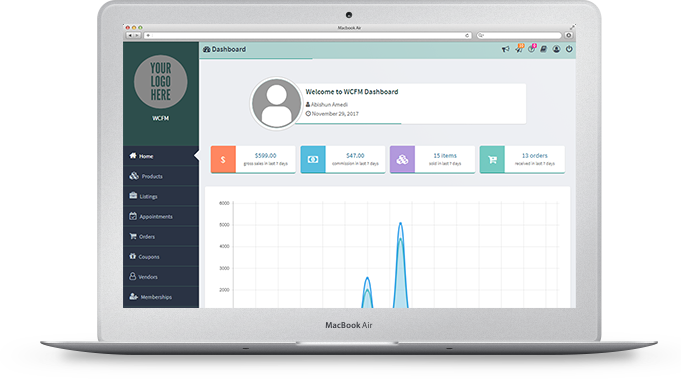Click the 15 items sold value
681x379 pixels.
tap(445, 155)
